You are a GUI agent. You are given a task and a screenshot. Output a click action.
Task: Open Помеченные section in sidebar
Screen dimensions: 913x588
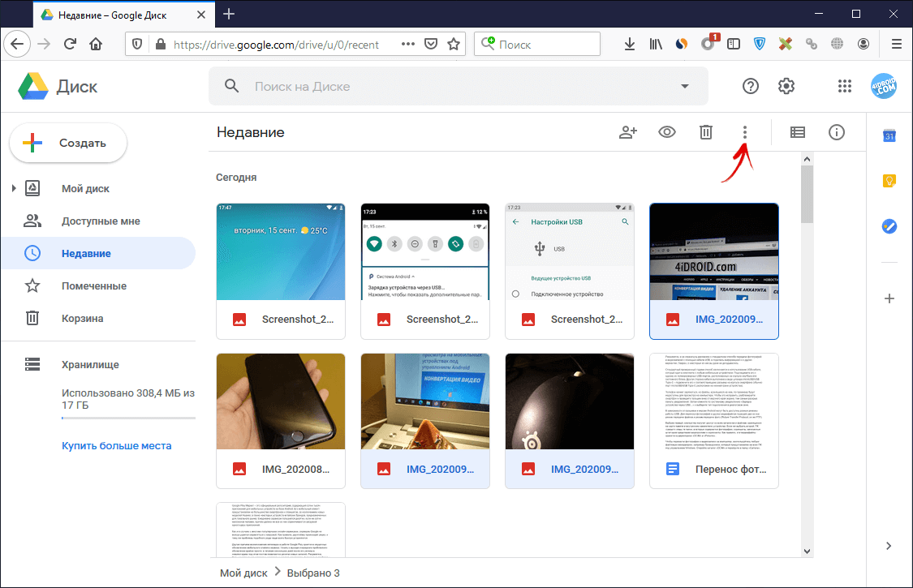(93, 286)
